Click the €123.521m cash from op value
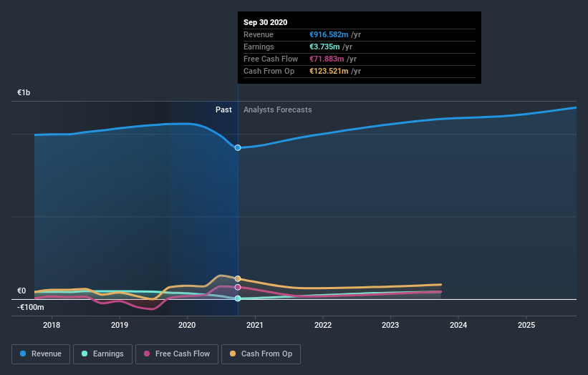The image size is (588, 375). [x=329, y=71]
